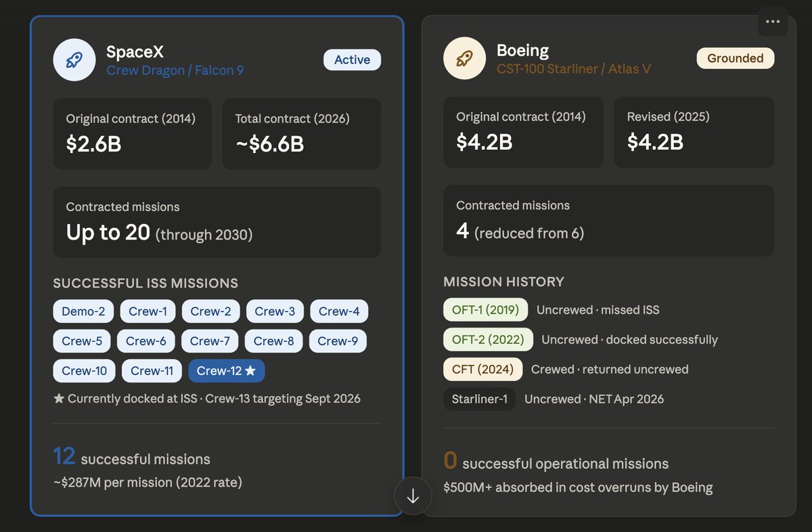This screenshot has height=532, width=812.
Task: Click the ~$287M per mission (2022 rate) line
Action: pos(148,483)
